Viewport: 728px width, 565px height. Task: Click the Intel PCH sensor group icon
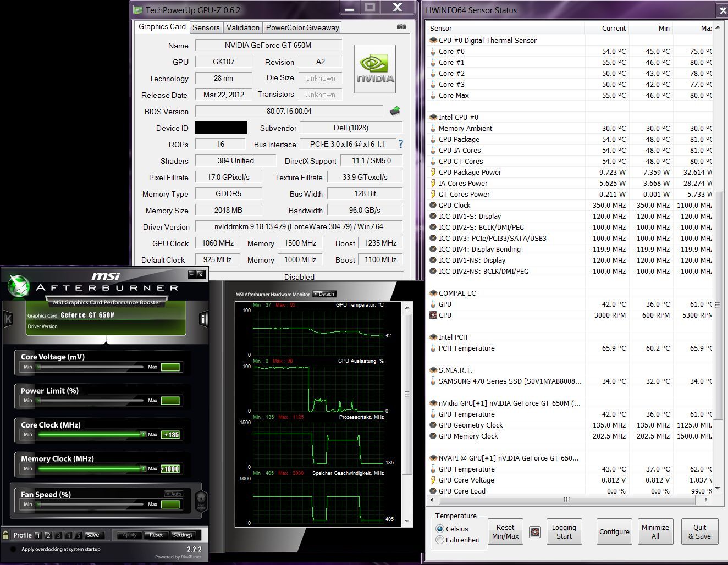pos(433,337)
